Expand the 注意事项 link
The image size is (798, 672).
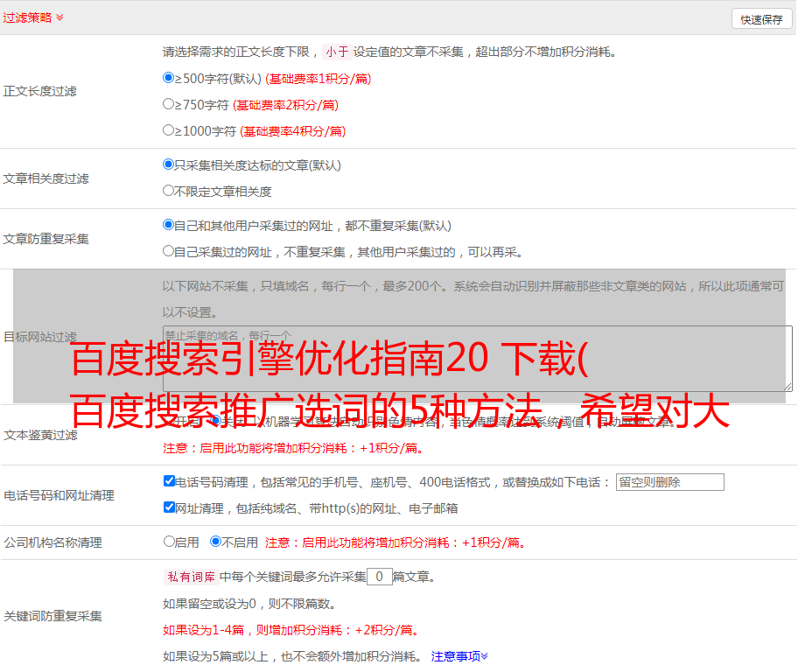[459, 655]
